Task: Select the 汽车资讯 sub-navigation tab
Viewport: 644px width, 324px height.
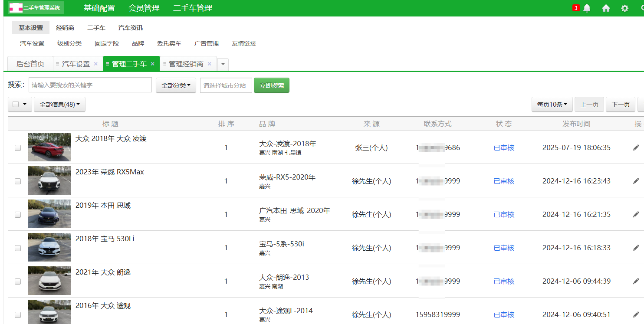Action: click(131, 28)
